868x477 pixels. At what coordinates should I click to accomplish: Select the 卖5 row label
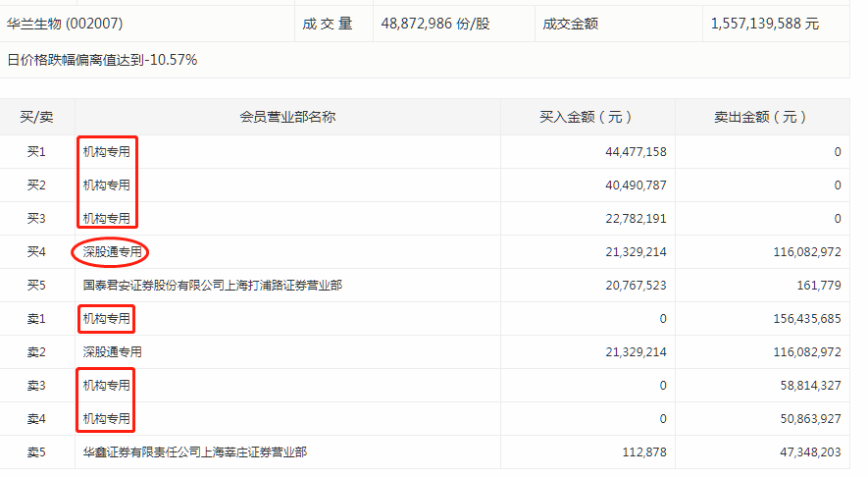36,452
